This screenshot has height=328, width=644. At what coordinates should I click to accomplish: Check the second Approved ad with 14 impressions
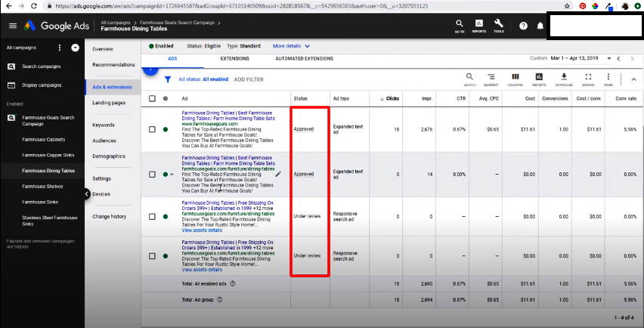153,175
